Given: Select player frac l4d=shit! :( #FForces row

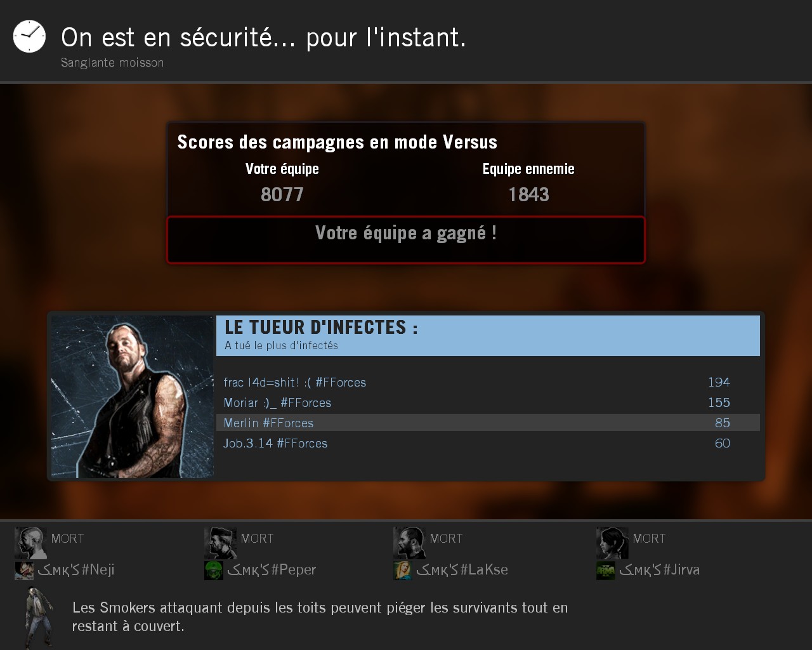Looking at the screenshot, I should pos(488,382).
